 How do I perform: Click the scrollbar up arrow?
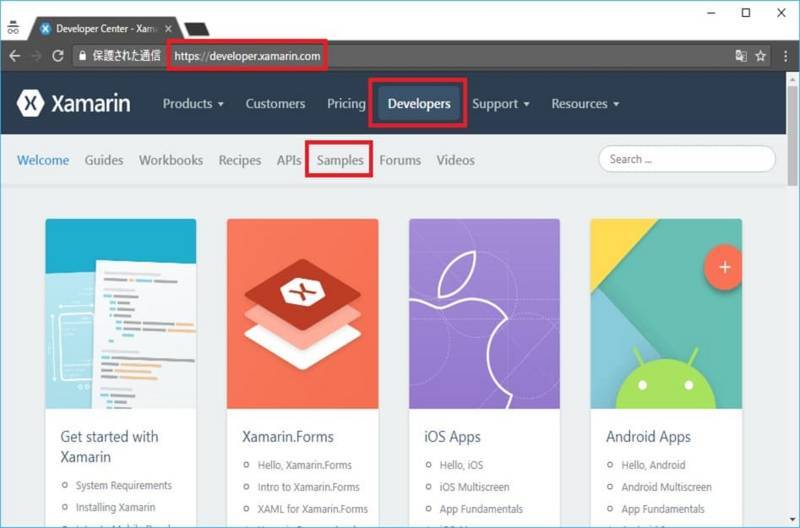[x=793, y=79]
